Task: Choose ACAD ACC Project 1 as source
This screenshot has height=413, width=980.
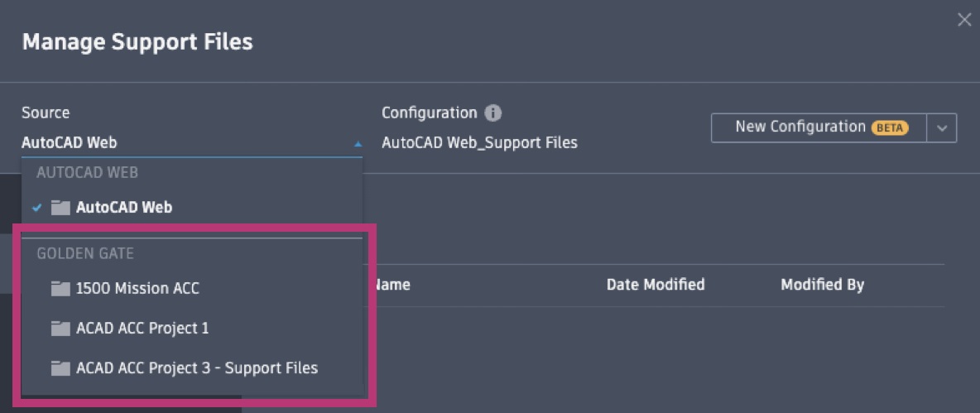Action: [142, 329]
